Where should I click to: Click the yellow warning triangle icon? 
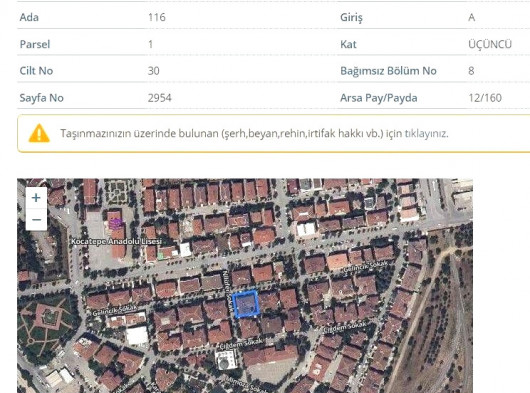point(39,133)
